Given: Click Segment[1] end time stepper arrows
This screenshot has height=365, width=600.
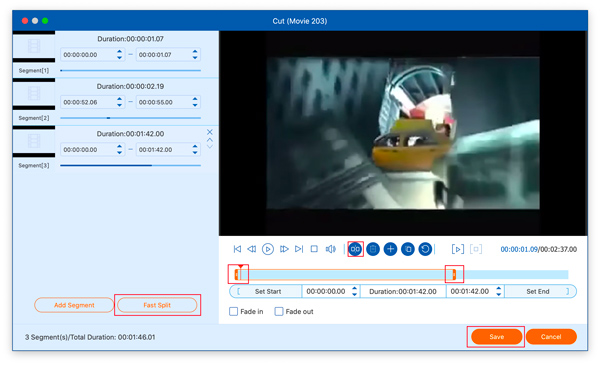Looking at the screenshot, I should tap(195, 55).
